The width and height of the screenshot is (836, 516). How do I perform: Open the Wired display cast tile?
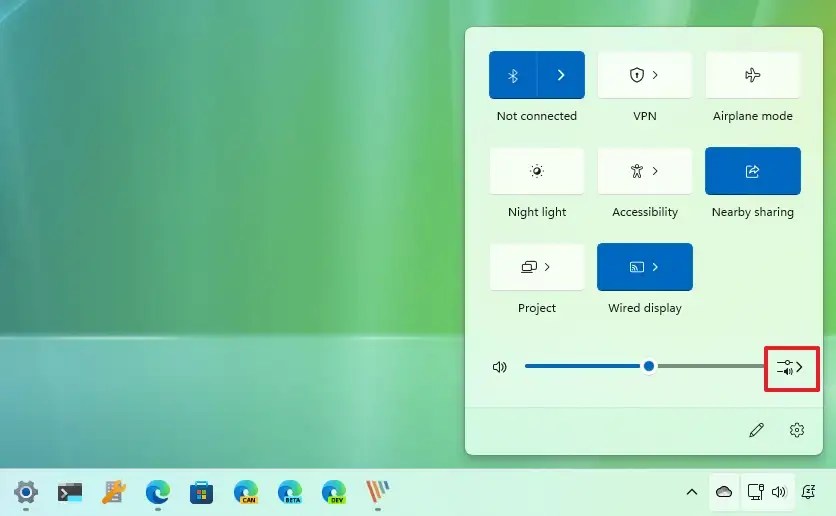(x=645, y=267)
